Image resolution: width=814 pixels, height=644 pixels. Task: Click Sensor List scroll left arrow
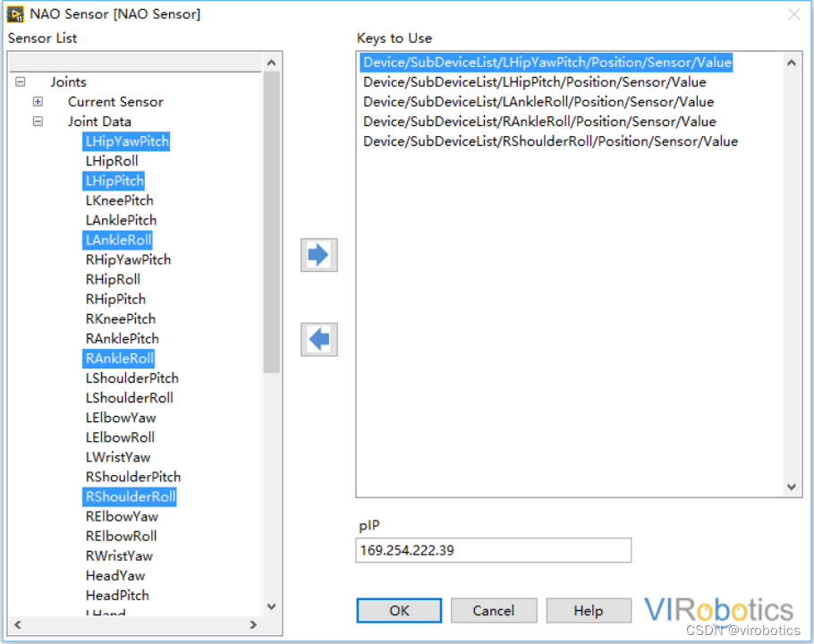click(18, 625)
